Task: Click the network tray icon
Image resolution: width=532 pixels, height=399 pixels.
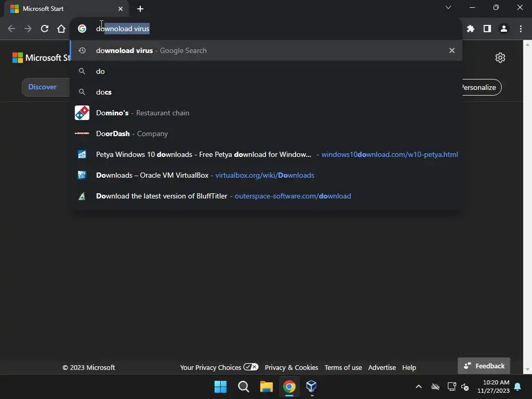Action: click(451, 387)
